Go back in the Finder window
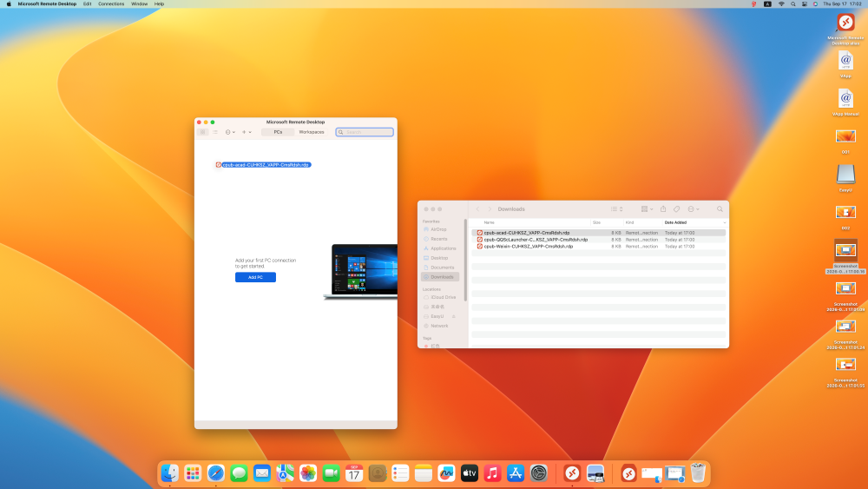Screen dimensions: 868x489 [478, 209]
